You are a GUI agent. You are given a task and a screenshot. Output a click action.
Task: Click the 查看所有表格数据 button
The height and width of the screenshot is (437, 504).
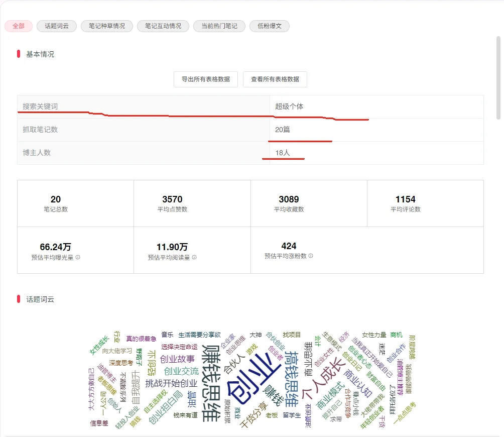(275, 79)
